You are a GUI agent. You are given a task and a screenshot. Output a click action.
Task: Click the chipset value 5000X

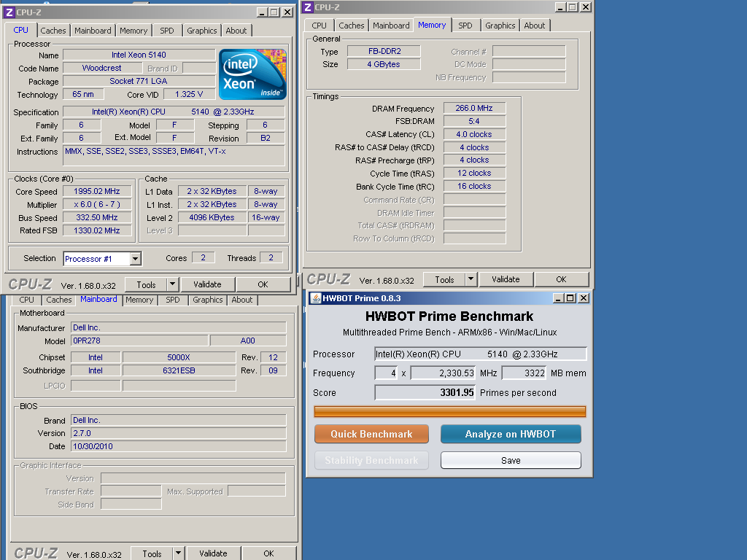tap(179, 357)
